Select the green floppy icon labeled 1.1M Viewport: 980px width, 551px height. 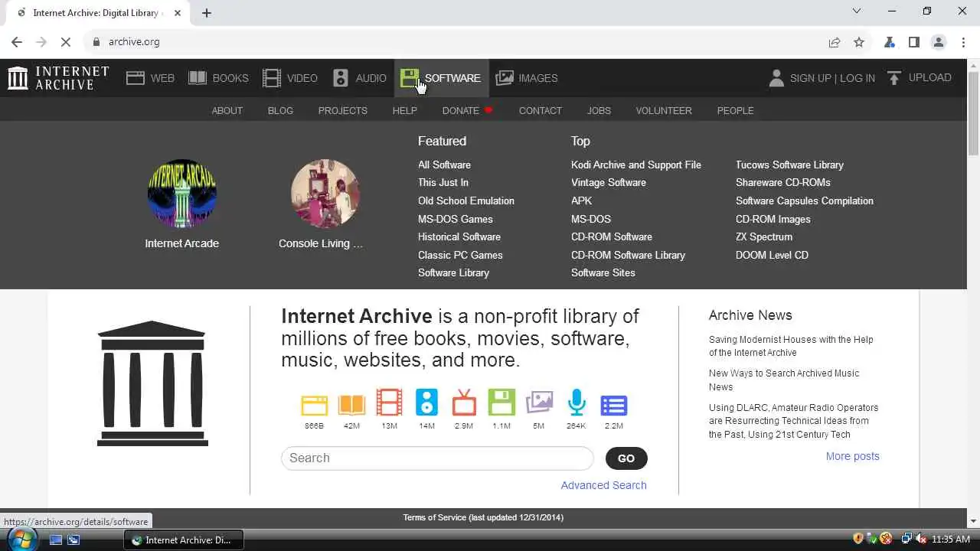(501, 403)
